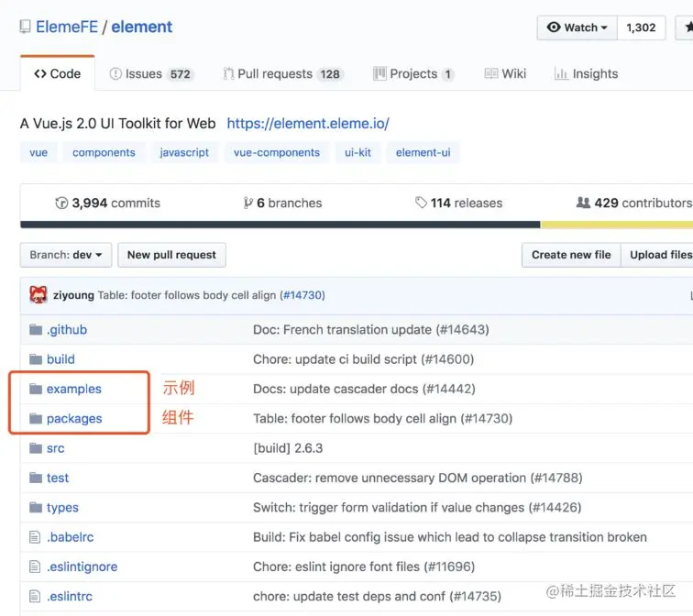
Task: Open the 6 branches link
Action: pos(283,203)
